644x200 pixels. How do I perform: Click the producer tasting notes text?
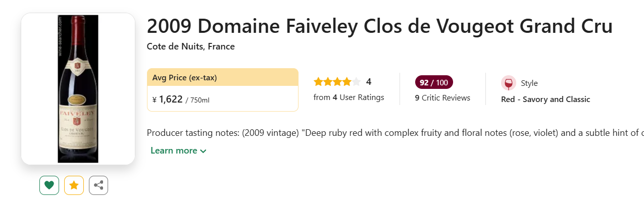coord(395,133)
